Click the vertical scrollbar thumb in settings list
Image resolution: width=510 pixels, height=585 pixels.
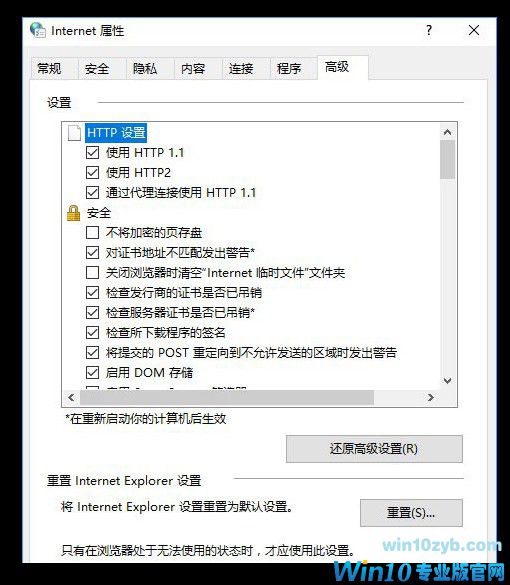pos(447,160)
